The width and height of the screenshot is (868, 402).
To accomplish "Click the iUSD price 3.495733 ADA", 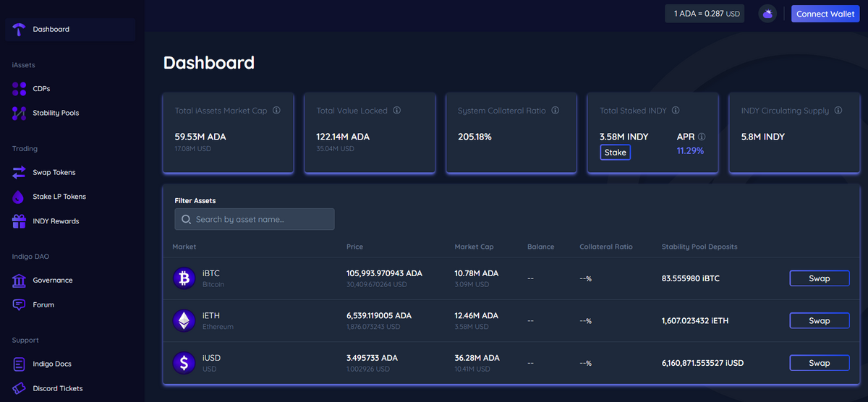I will (x=372, y=358).
